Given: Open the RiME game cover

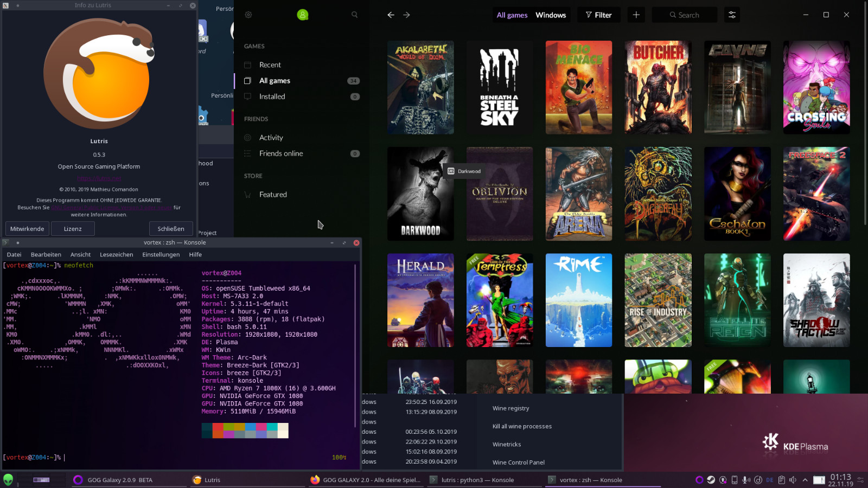Looking at the screenshot, I should point(579,300).
